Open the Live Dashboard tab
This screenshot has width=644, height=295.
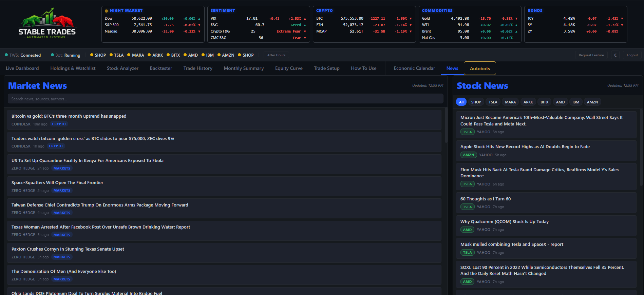[22, 68]
